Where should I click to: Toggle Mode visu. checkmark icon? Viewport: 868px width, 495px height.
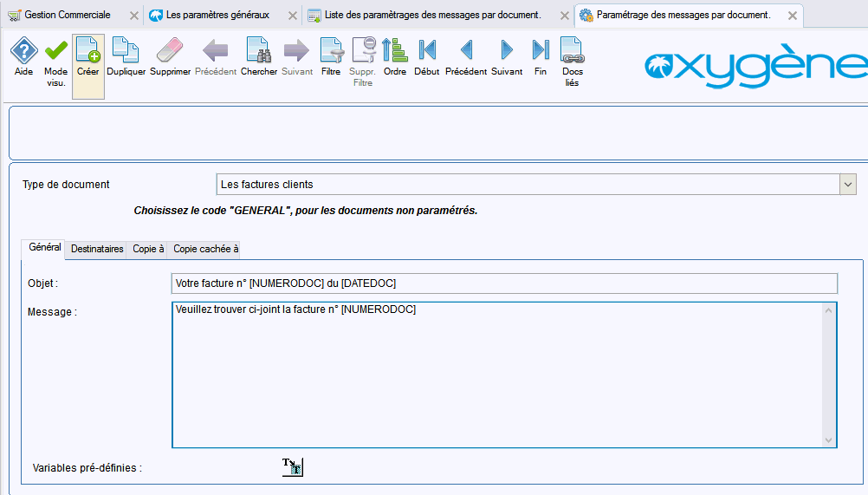(x=56, y=50)
